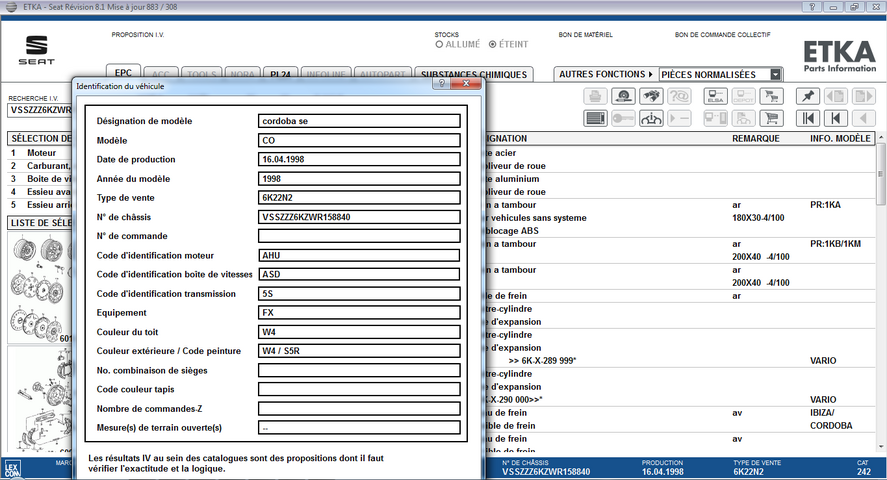The height and width of the screenshot is (480, 887).
Task: Click the disabled print icon
Action: coord(595,97)
